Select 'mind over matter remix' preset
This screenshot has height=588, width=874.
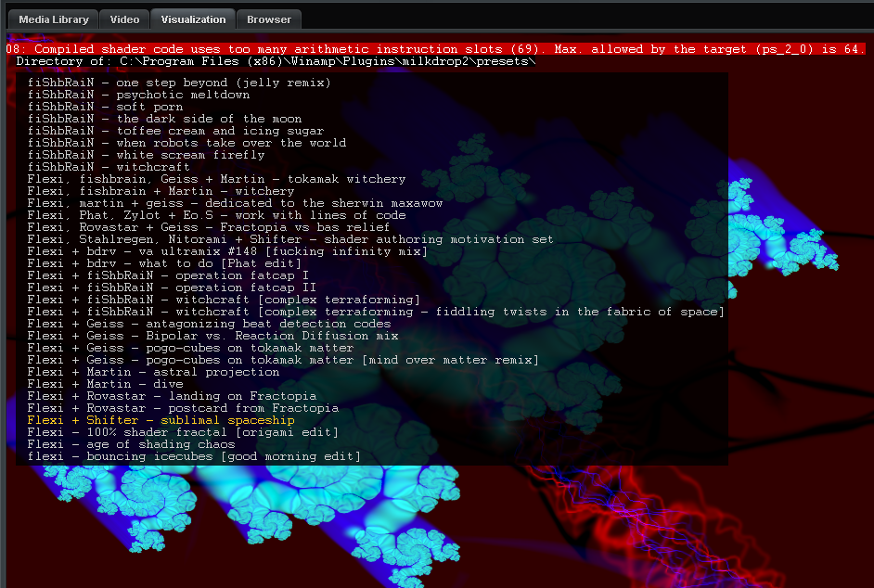283,360
